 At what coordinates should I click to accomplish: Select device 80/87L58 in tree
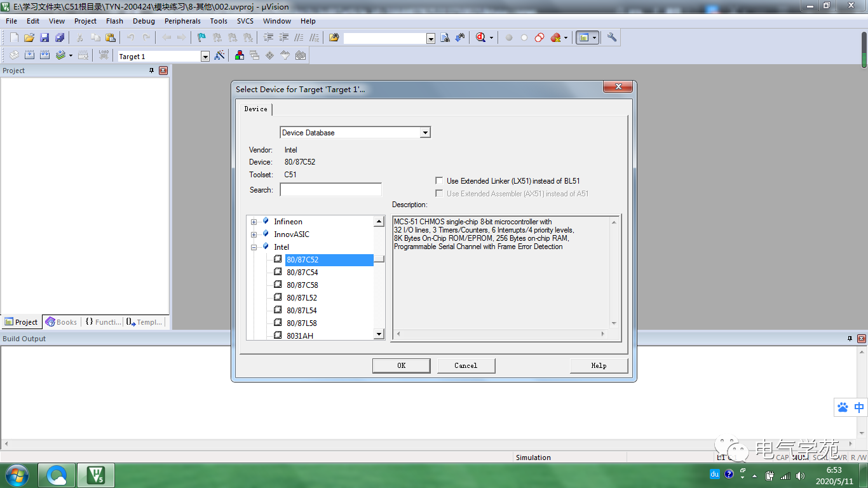coord(301,323)
